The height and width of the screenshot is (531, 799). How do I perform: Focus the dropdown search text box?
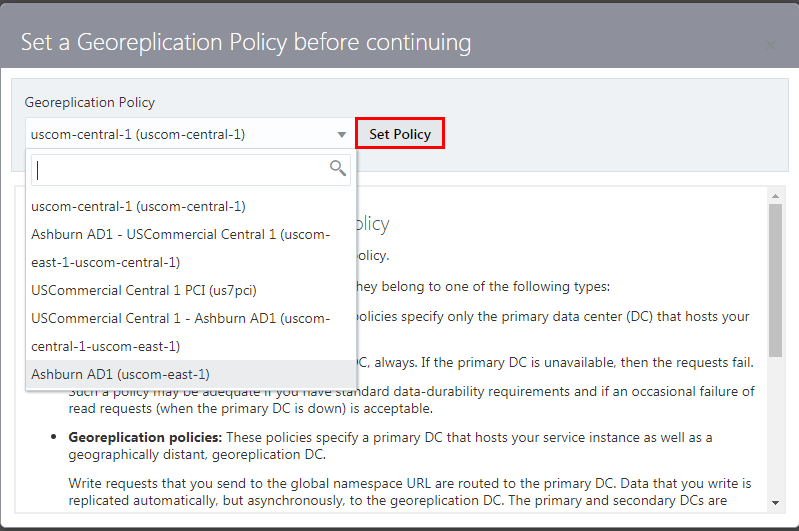coord(180,170)
